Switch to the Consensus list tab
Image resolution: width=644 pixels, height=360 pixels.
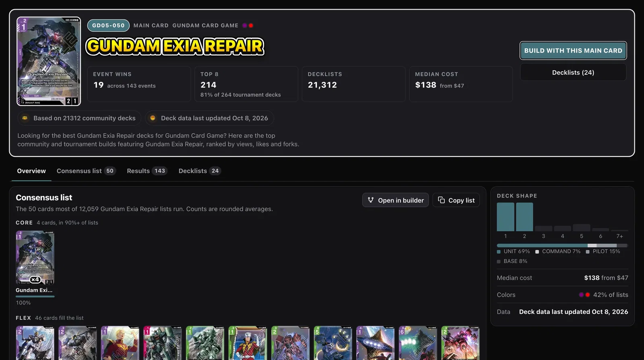tap(86, 171)
